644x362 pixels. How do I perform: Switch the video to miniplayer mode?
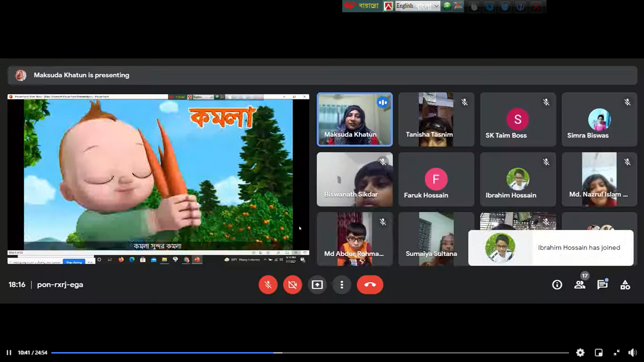coord(599,353)
